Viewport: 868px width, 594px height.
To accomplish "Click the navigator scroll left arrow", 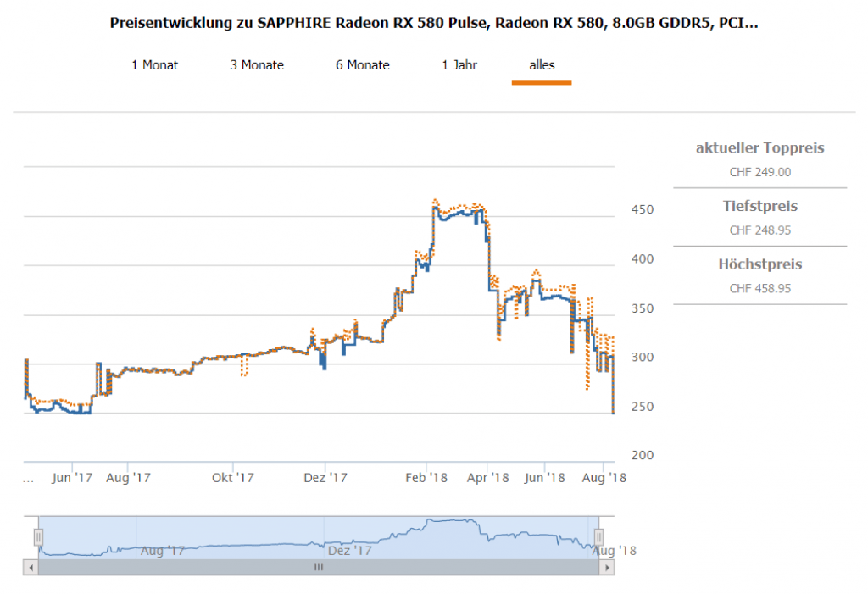I will coord(31,568).
